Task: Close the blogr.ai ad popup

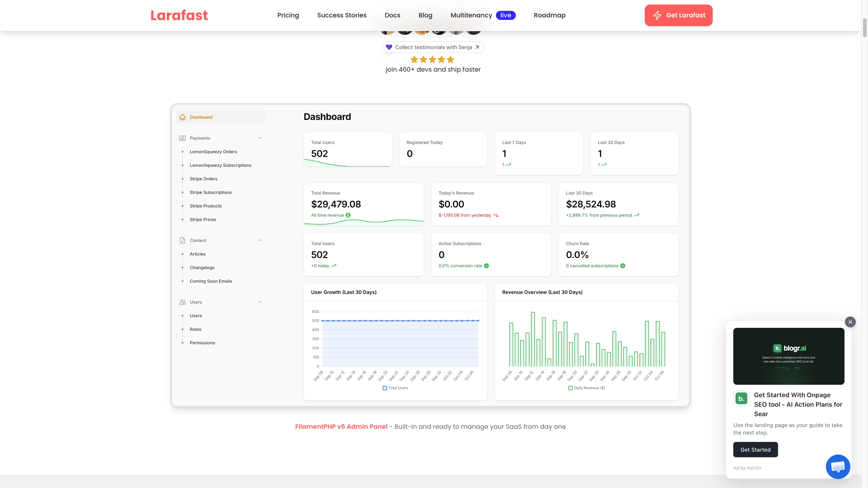Action: click(x=850, y=322)
